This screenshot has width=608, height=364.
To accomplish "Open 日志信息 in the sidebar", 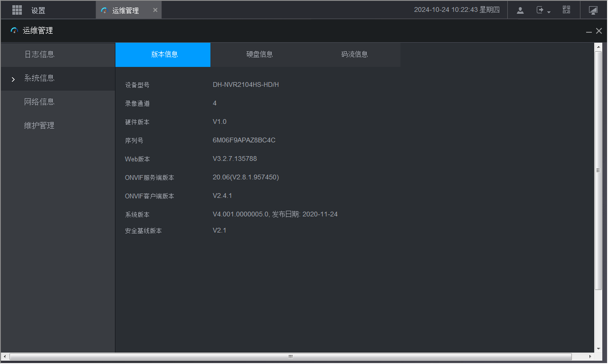I will (39, 55).
